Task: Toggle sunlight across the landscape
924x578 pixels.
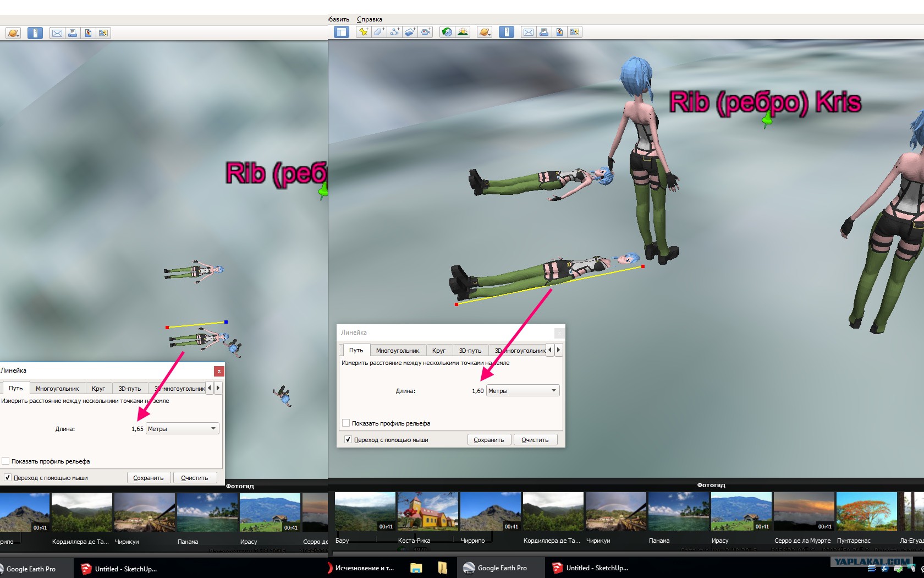Action: coord(463,32)
